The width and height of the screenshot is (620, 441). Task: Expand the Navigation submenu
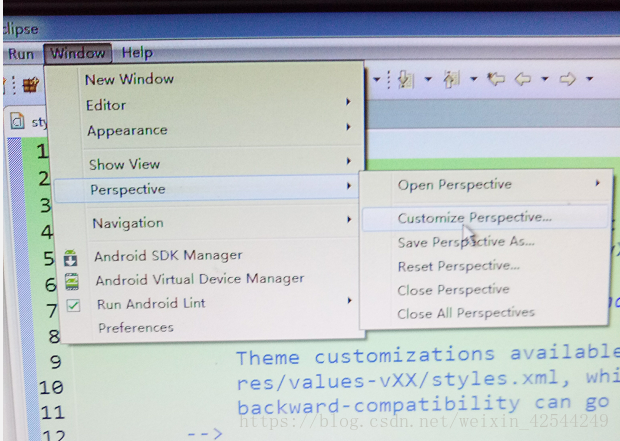208,223
